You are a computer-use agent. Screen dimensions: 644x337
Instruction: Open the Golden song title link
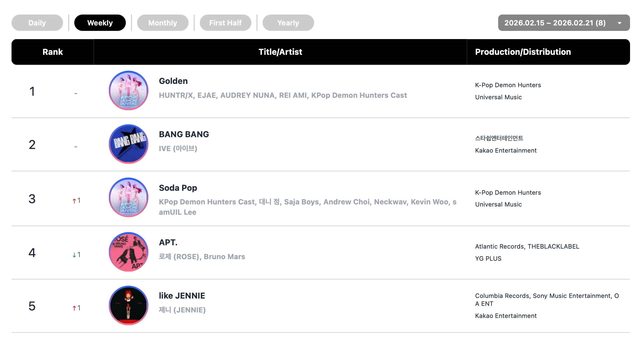173,81
